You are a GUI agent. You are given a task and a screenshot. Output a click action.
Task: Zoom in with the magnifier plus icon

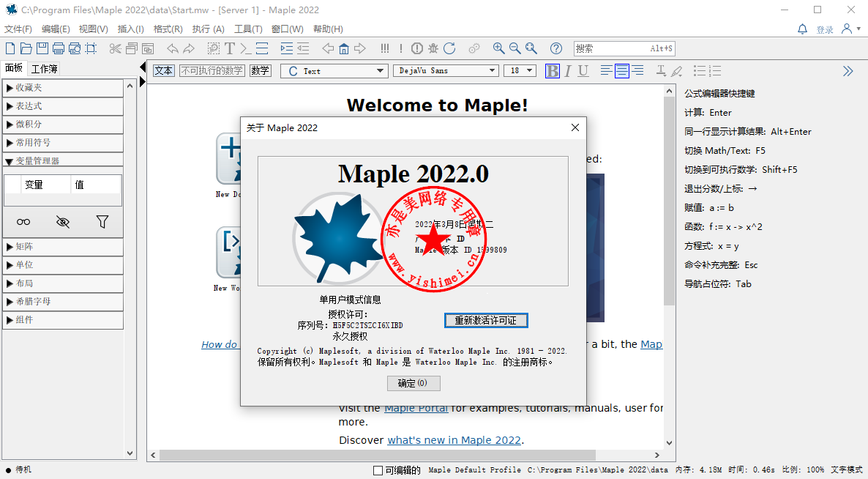click(498, 49)
